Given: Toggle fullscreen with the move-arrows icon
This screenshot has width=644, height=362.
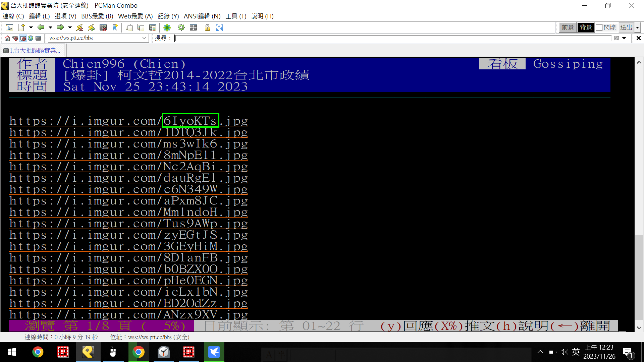Looking at the screenshot, I should pyautogui.click(x=194, y=27).
